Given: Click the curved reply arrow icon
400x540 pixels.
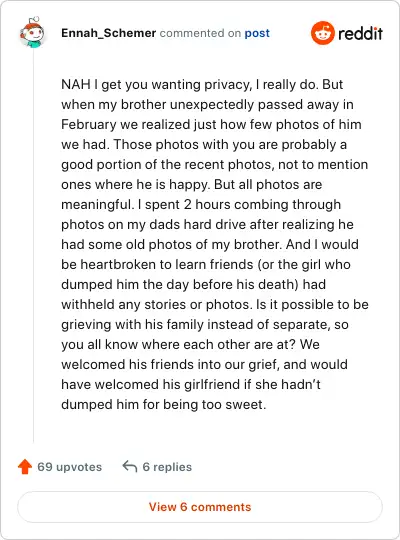Looking at the screenshot, I should point(130,467).
